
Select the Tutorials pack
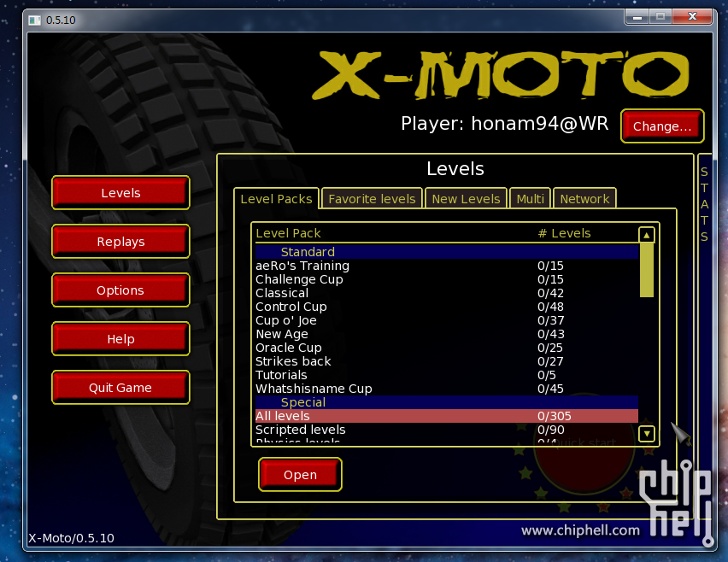pyautogui.click(x=447, y=375)
